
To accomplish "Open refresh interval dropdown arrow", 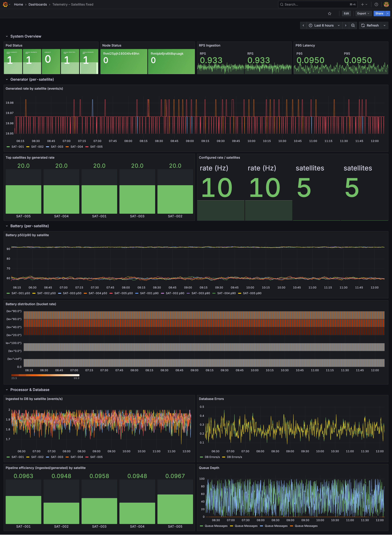I will coord(385,25).
